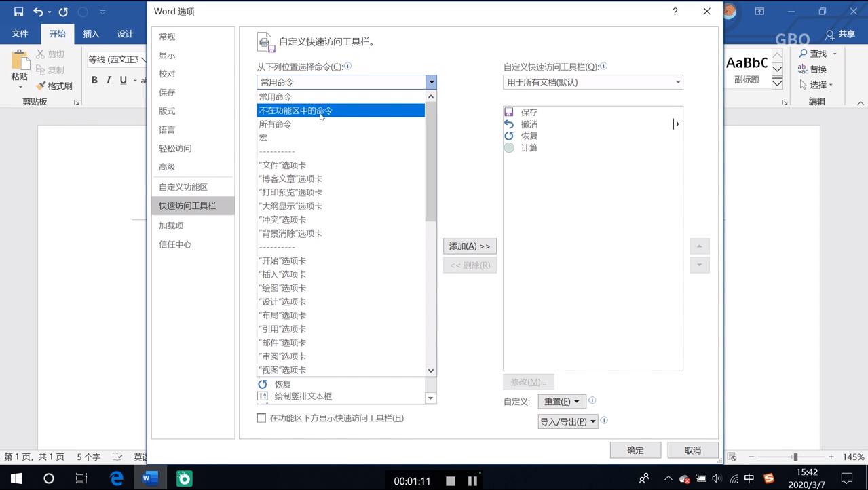Screen dimensions: 868x490
Task: Select 计算 in the toolbar commands list
Action: (593, 148)
